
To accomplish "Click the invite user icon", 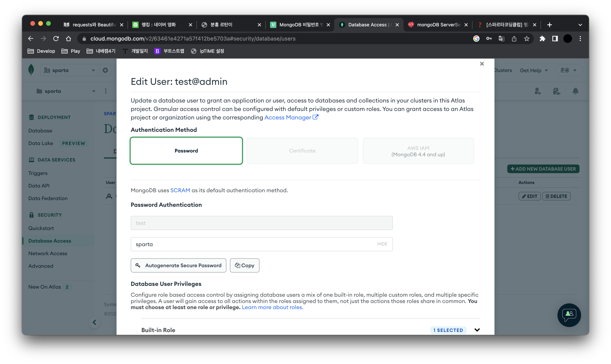I will tap(537, 91).
